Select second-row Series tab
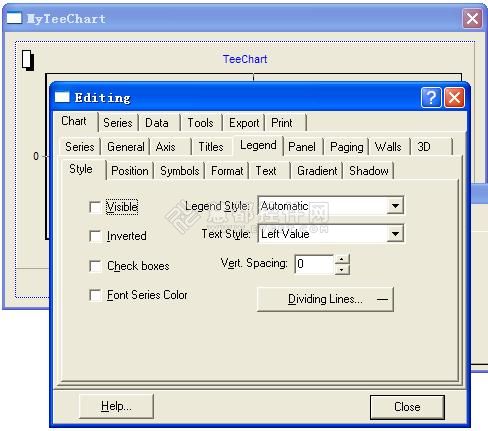The width and height of the screenshot is (488, 431). point(80,147)
